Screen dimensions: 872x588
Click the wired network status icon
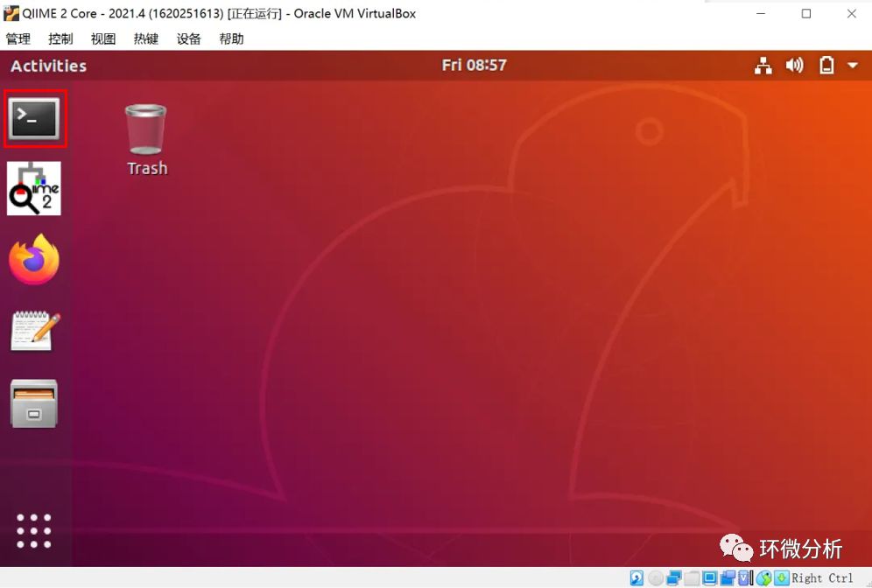click(x=763, y=66)
